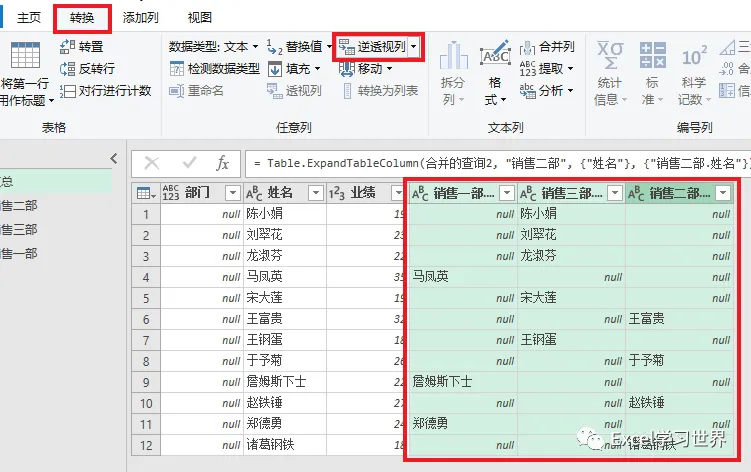Image resolution: width=751 pixels, height=472 pixels.
Task: Click the fx formula icon
Action: 222,163
